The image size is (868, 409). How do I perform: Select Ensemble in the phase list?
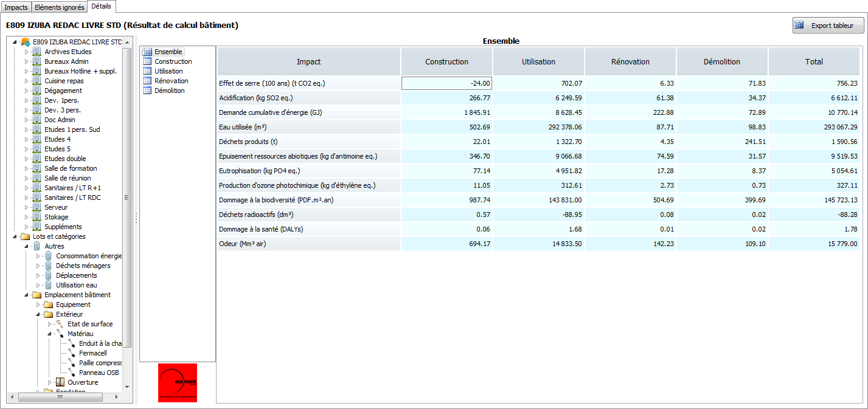coord(168,52)
